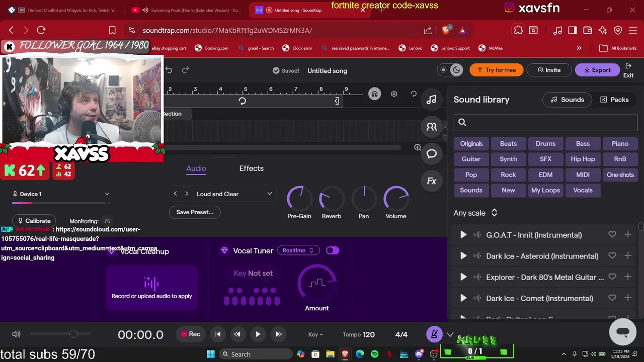Rewind the playhead
This screenshot has width=644, height=362.
pyautogui.click(x=237, y=334)
